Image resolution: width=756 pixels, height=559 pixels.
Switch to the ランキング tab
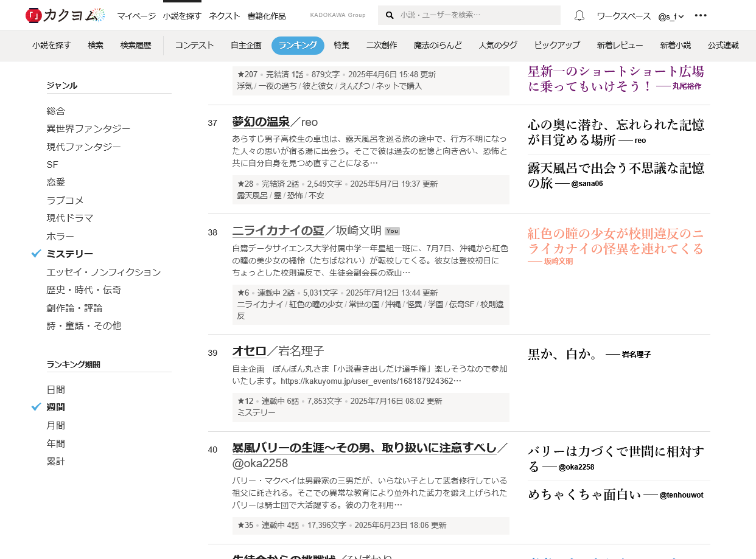[x=298, y=45]
